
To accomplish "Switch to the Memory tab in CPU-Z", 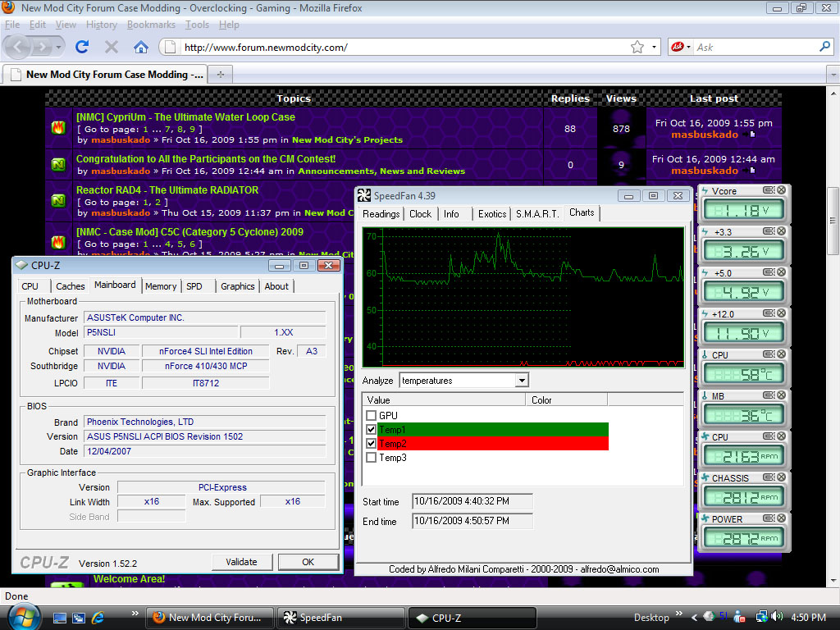I will (x=161, y=286).
